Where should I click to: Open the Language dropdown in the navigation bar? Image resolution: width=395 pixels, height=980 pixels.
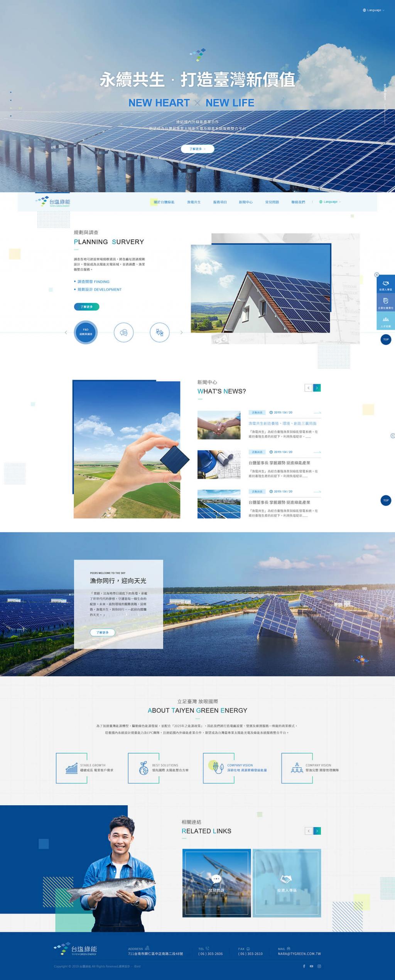pos(330,202)
